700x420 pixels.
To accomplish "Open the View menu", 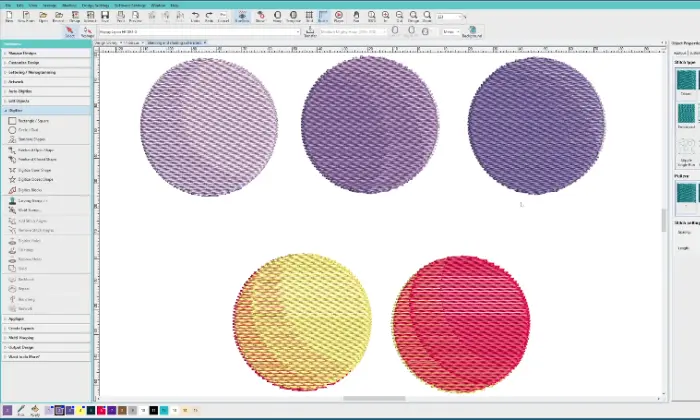I will coord(33,5).
